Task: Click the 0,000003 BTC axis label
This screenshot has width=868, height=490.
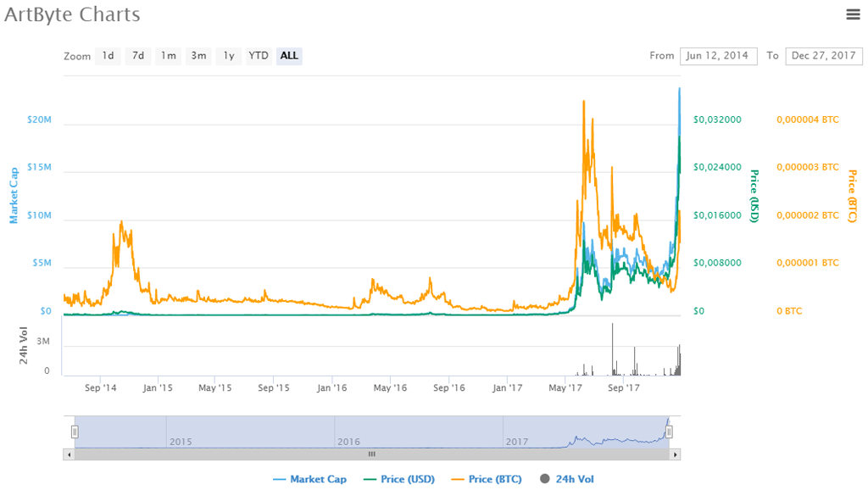Action: coord(808,167)
